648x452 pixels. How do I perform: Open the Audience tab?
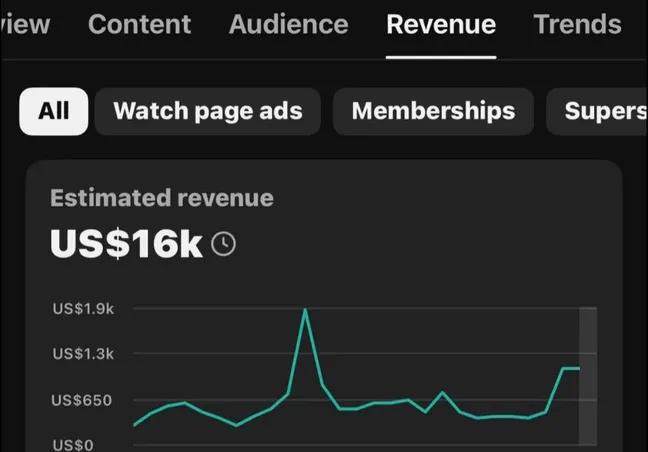pyautogui.click(x=288, y=24)
